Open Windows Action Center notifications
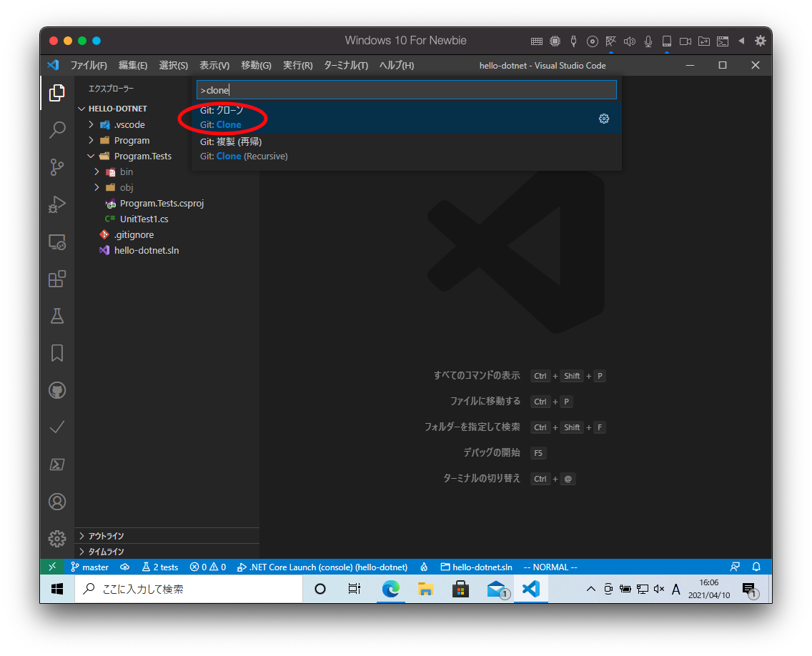The image size is (812, 656). 750,590
